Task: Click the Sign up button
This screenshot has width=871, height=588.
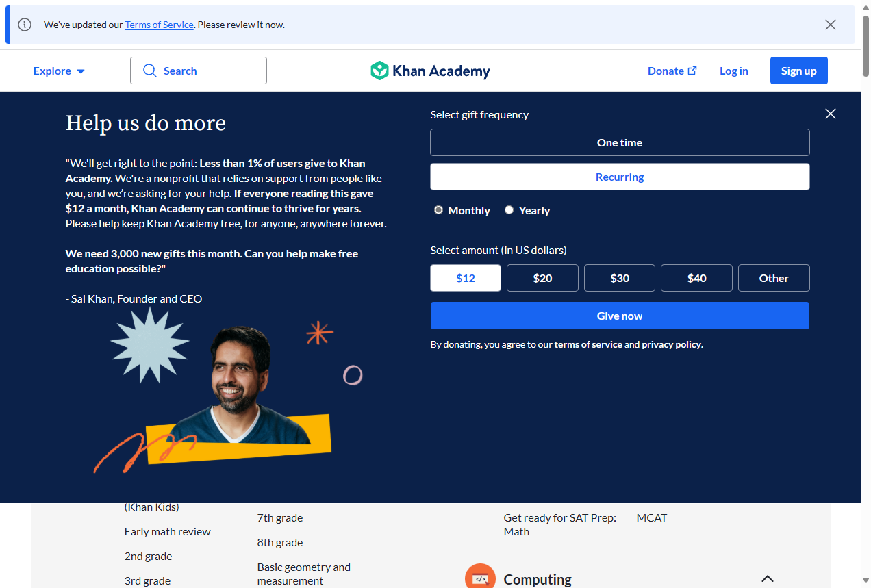Action: coord(798,71)
